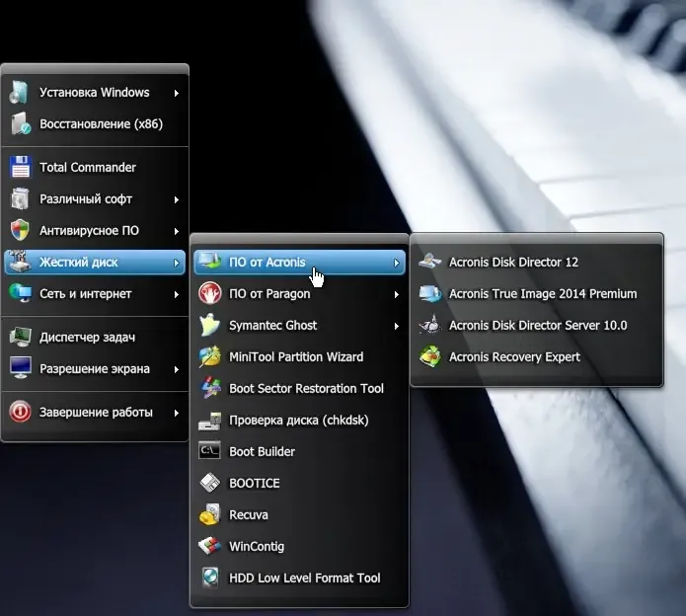686x616 pixels.
Task: Click the Антивирусное ПО shield icon
Action: [20, 231]
